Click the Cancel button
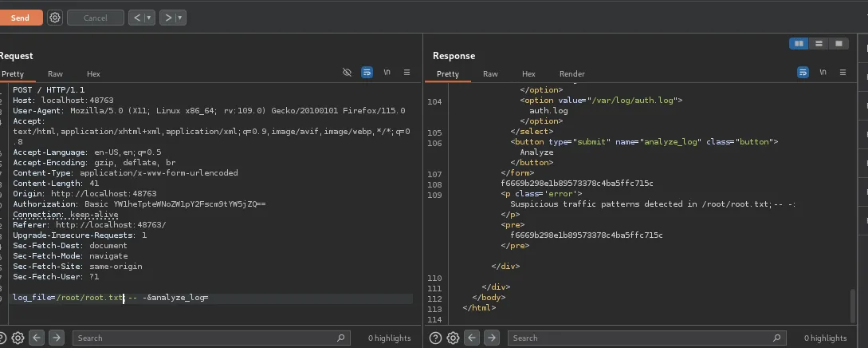The height and width of the screenshot is (348, 868). coord(95,18)
